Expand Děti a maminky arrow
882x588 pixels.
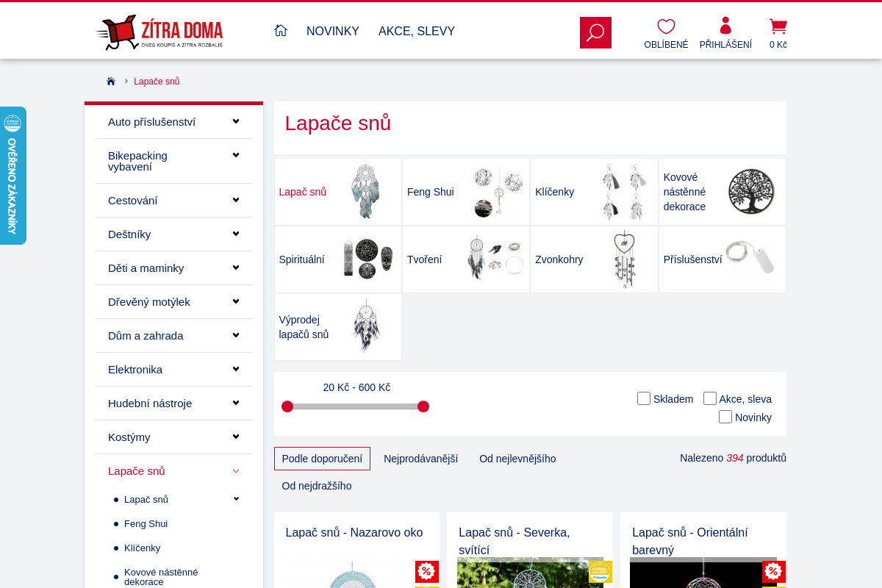pos(236,268)
